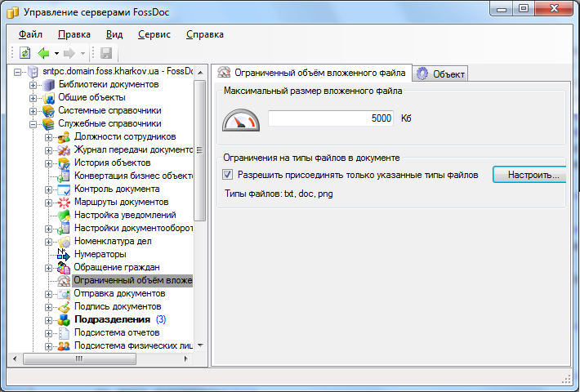This screenshot has height=392, width=580.
Task: Click the Контроль документа icon
Action: coord(64,189)
